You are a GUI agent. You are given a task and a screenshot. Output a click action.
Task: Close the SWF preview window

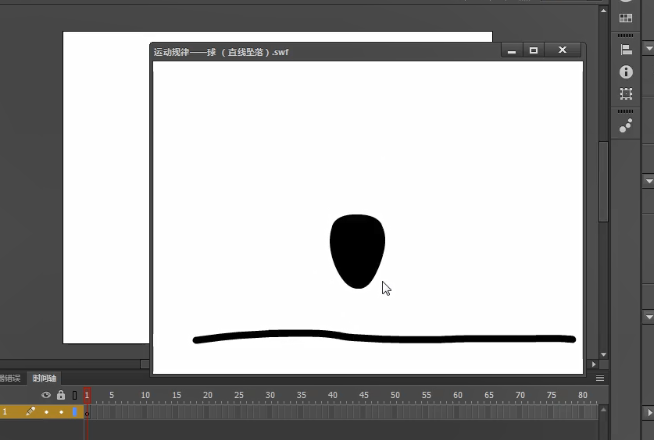point(562,50)
